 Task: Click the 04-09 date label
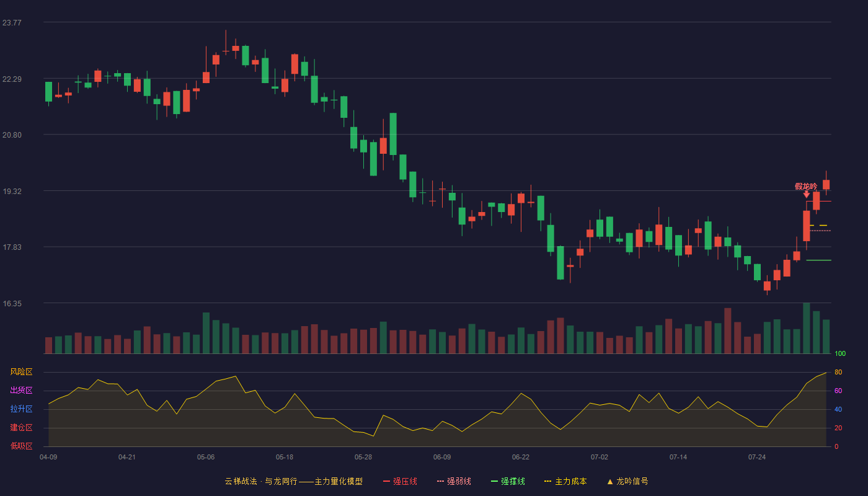pos(48,457)
